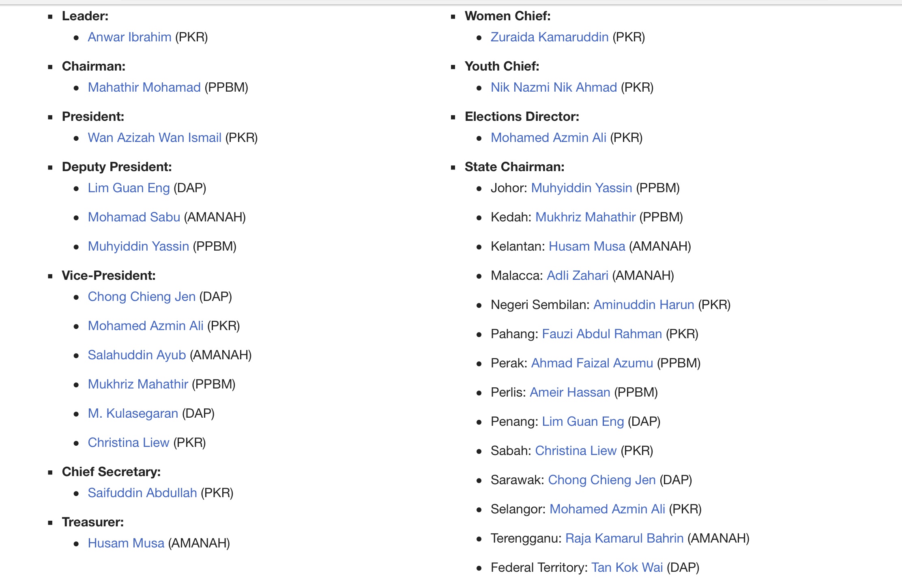Open Mukhriz Mahathir under Vice-President
The image size is (902, 588).
[x=138, y=384]
